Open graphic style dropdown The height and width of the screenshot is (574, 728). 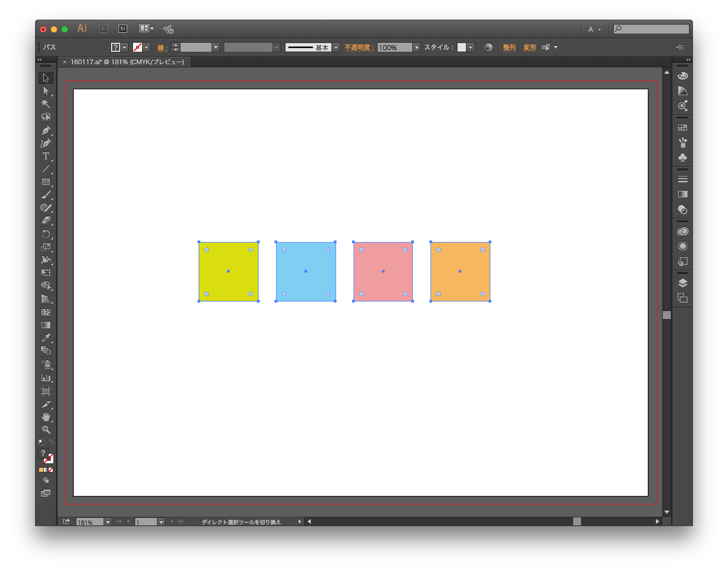click(x=470, y=47)
